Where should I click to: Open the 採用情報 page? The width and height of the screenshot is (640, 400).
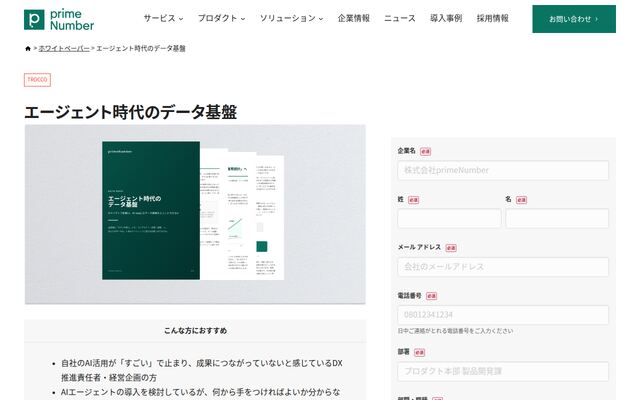tap(493, 18)
